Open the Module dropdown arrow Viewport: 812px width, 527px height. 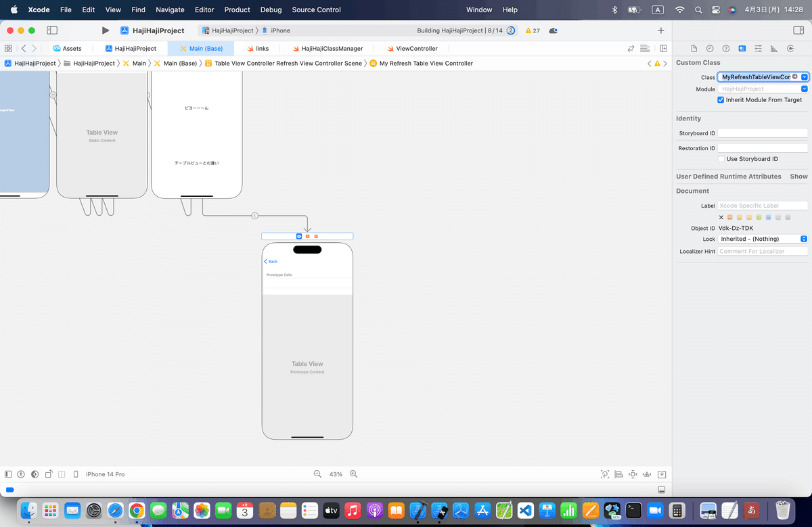(x=805, y=89)
